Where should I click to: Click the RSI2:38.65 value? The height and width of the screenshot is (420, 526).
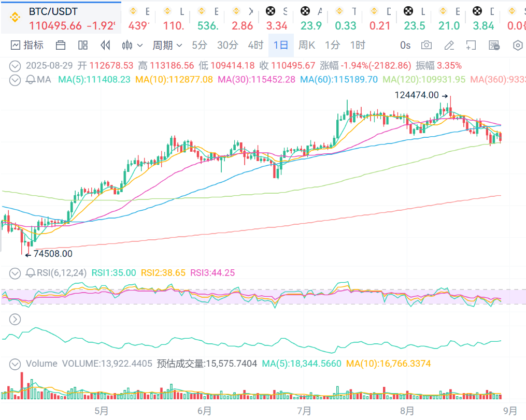point(163,273)
